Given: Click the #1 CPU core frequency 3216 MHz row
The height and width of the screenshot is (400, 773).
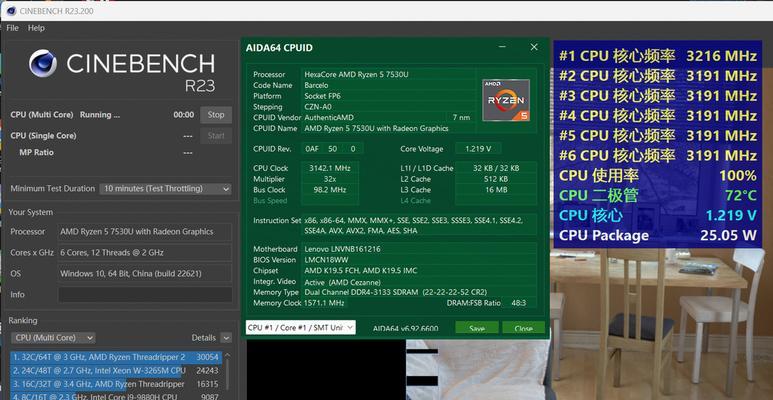Looking at the screenshot, I should 658,56.
